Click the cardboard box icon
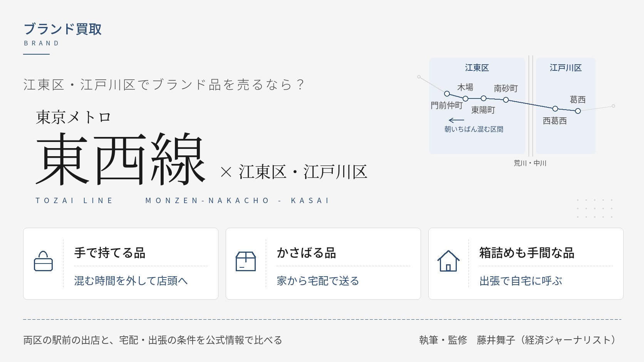 click(x=246, y=261)
